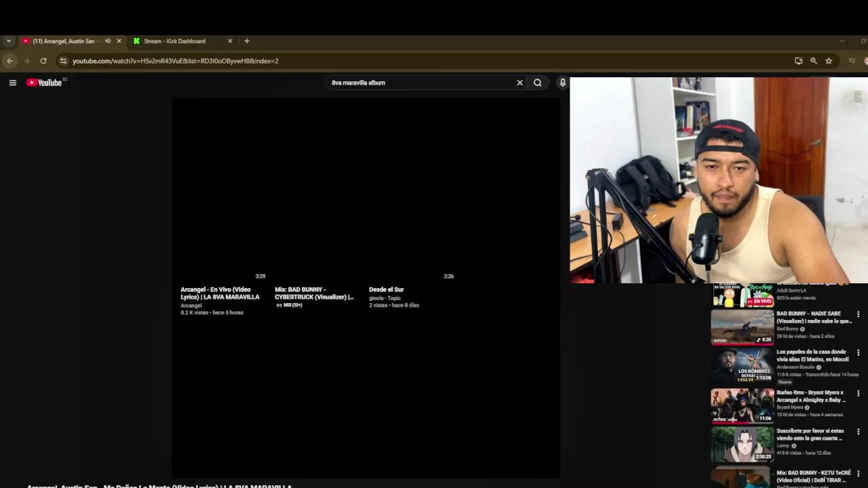Open site information icon in address bar
The image size is (868, 488).
pos(63,61)
